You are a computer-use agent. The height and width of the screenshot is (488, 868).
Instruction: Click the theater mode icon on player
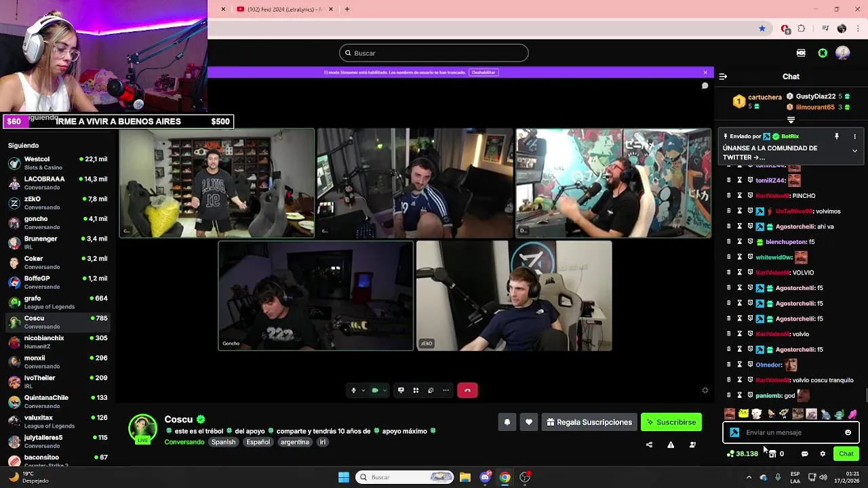point(705,390)
